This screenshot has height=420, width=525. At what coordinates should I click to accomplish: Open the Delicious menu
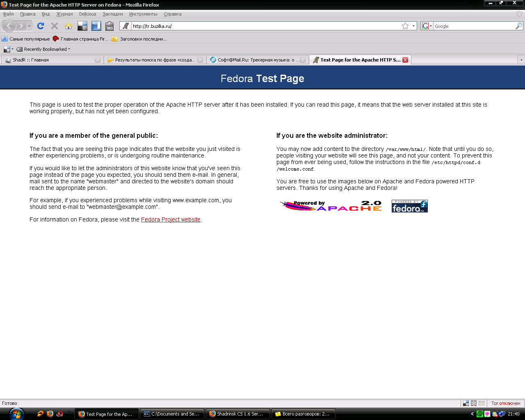87,14
